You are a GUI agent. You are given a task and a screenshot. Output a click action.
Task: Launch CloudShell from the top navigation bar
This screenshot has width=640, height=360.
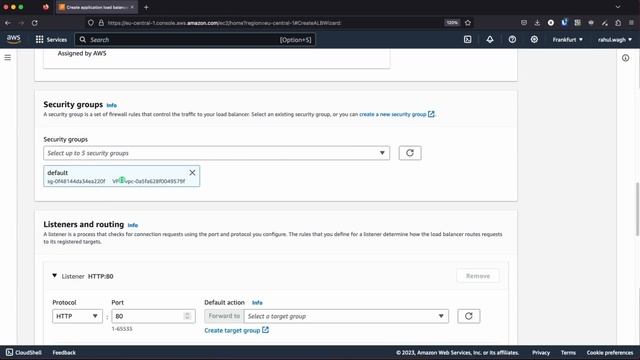tap(467, 40)
